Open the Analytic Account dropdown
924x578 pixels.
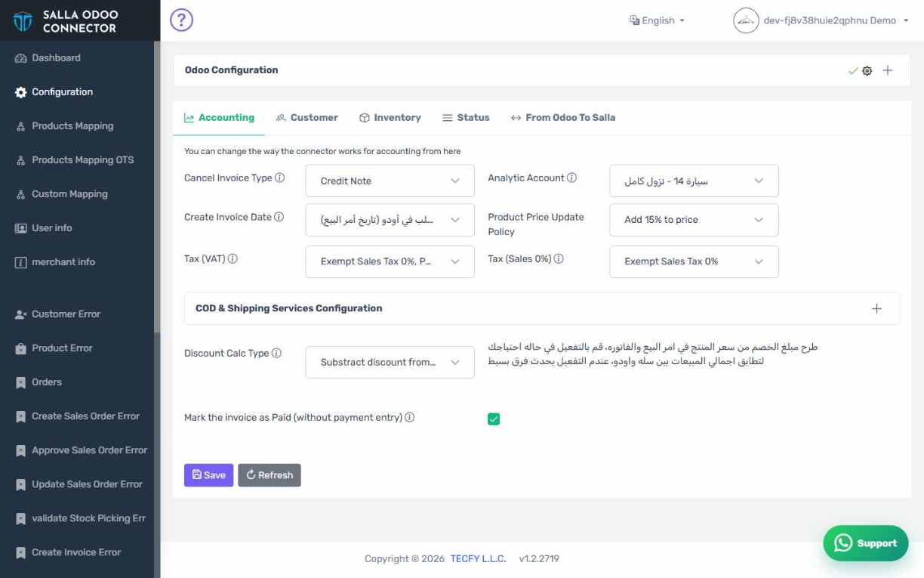pyautogui.click(x=694, y=181)
